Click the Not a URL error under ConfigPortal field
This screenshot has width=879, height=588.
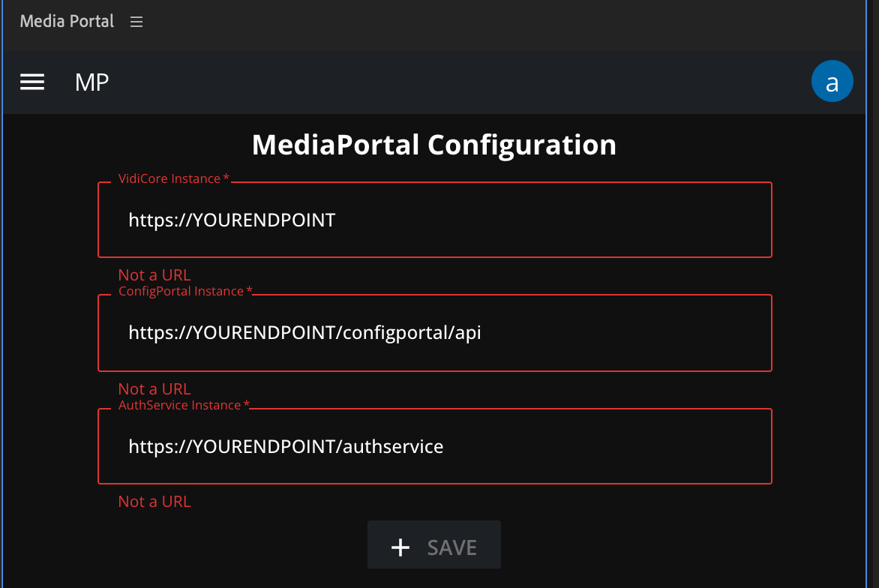point(154,388)
